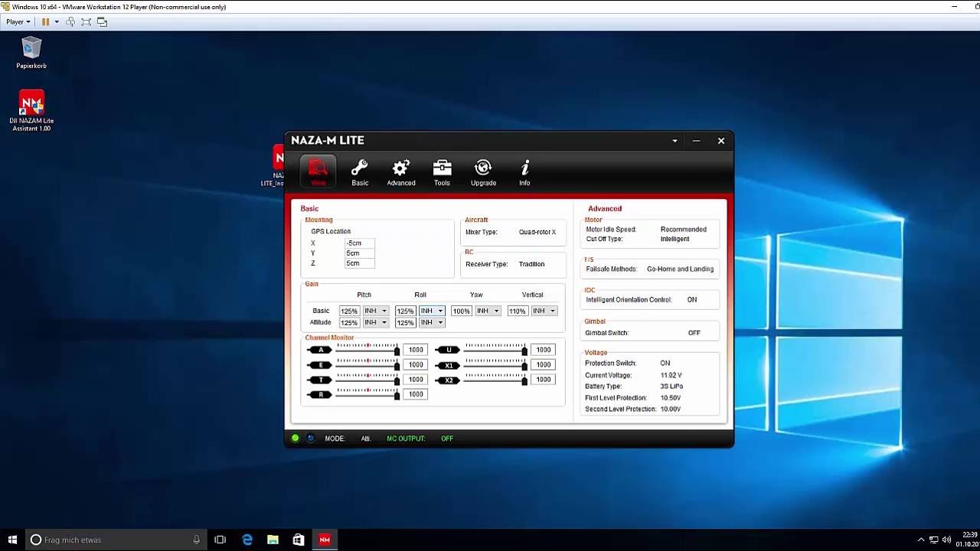Click the Basic Yaw gain value field
The height and width of the screenshot is (551, 980).
[461, 311]
